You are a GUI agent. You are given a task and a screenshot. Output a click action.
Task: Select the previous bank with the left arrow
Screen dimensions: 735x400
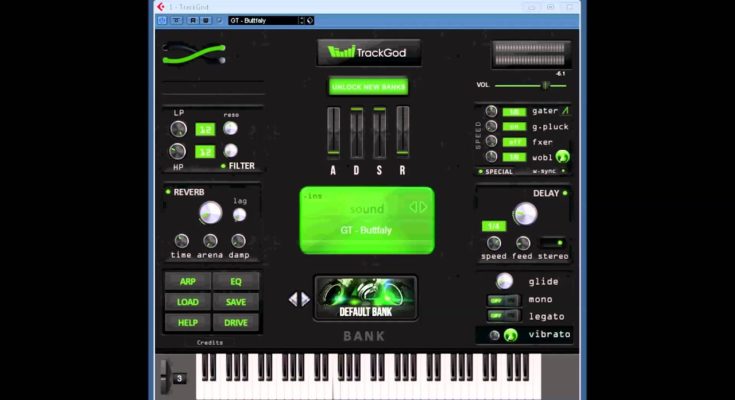pos(293,299)
